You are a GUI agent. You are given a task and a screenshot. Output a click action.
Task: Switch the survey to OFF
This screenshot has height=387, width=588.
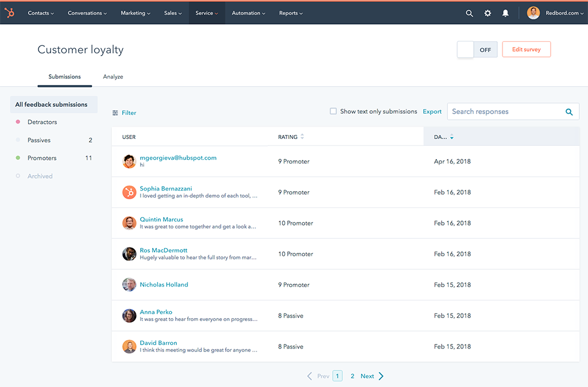pos(485,49)
